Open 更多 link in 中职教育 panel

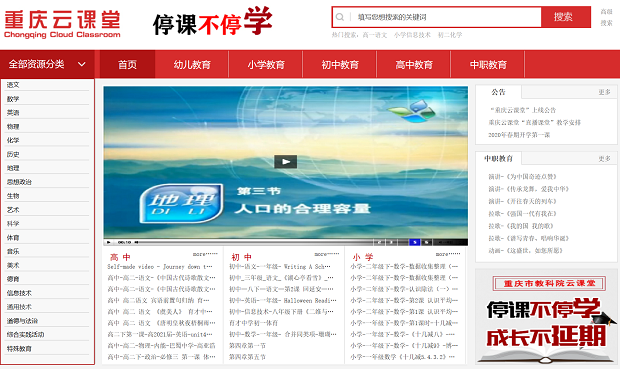pos(605,159)
